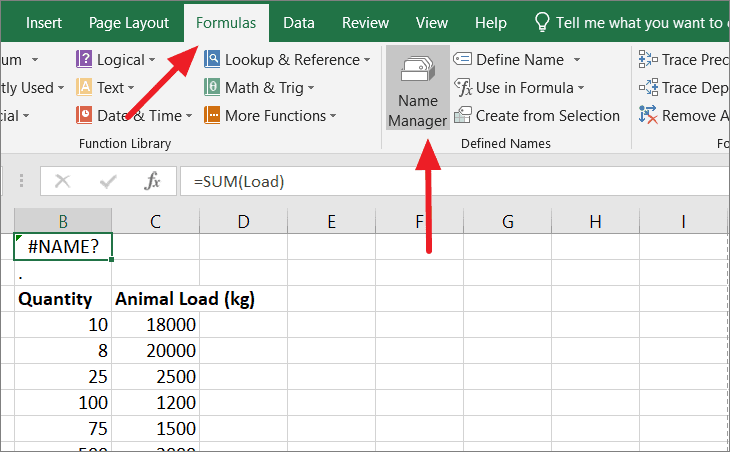730x452 pixels.
Task: Select the quantity cell with value 75
Action: (63, 429)
